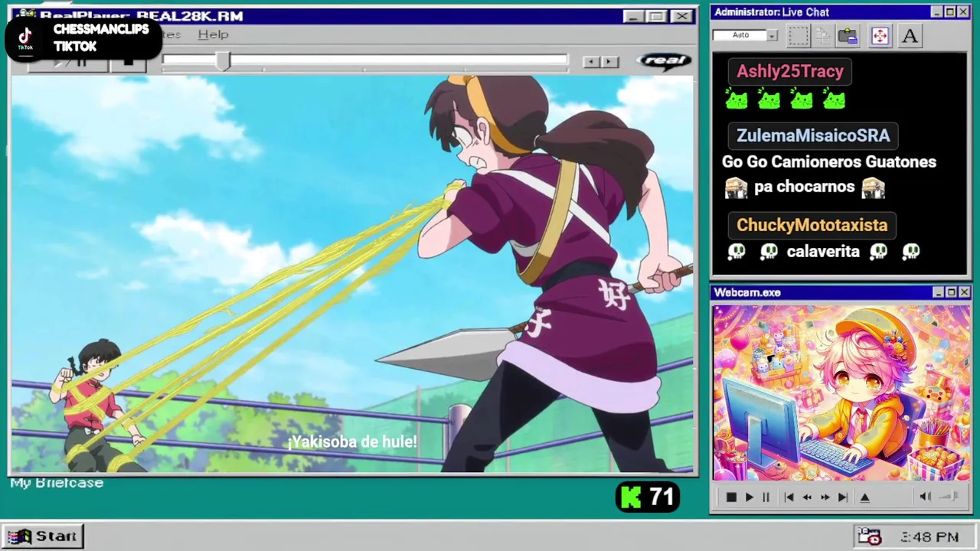Fast-forward the Webcam.exe video

pyautogui.click(x=825, y=497)
